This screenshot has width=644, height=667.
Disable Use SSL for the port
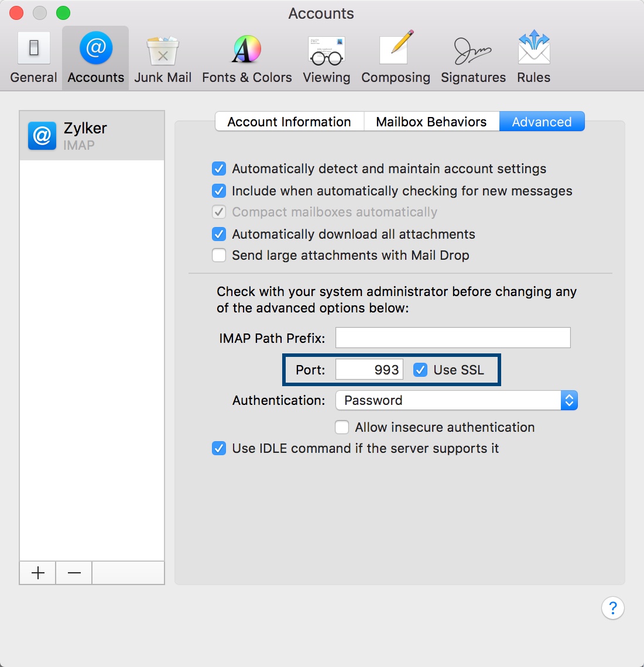(420, 370)
